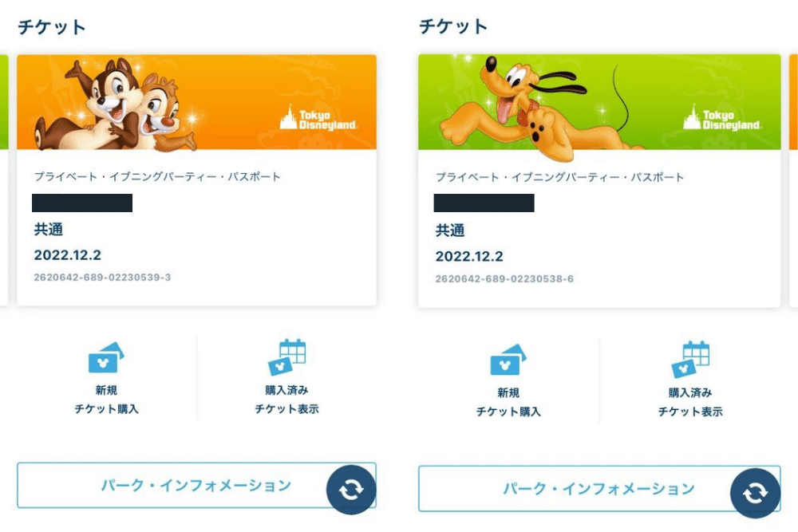Tap the purchased tickets calendar icon under Pluto ticket

click(690, 359)
